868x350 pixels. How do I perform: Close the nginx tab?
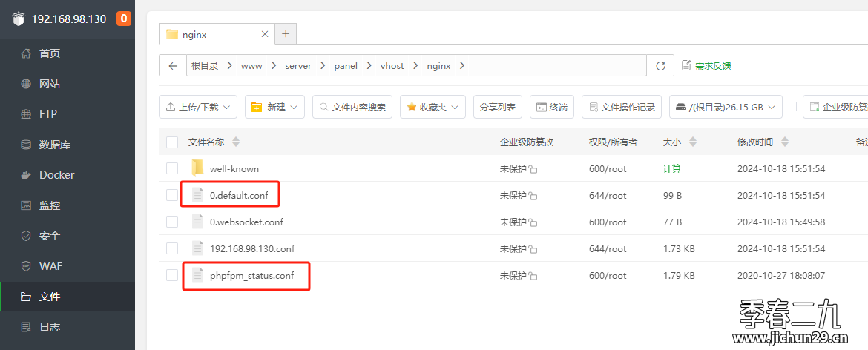[265, 34]
